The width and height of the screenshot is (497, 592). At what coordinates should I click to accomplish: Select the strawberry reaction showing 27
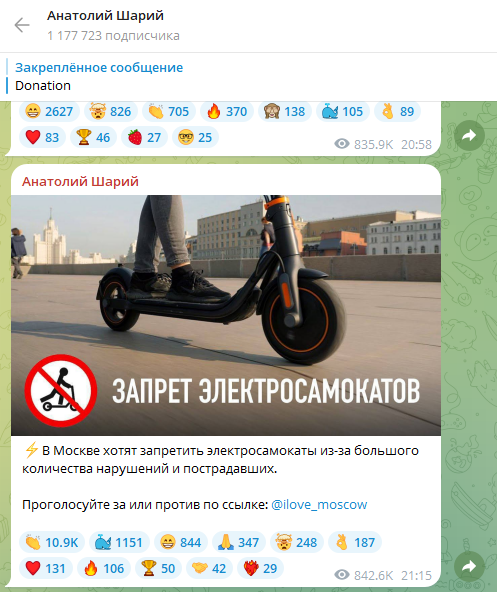click(144, 137)
